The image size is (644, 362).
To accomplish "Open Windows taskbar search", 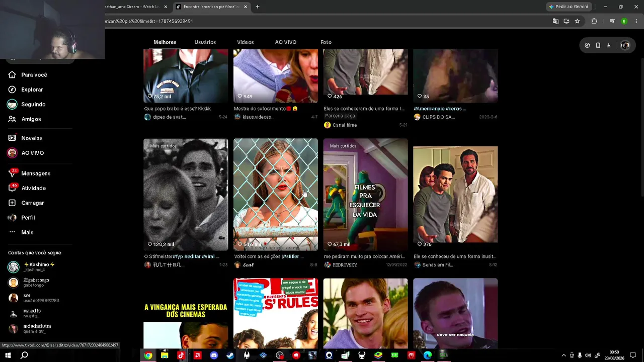I will tap(24, 355).
